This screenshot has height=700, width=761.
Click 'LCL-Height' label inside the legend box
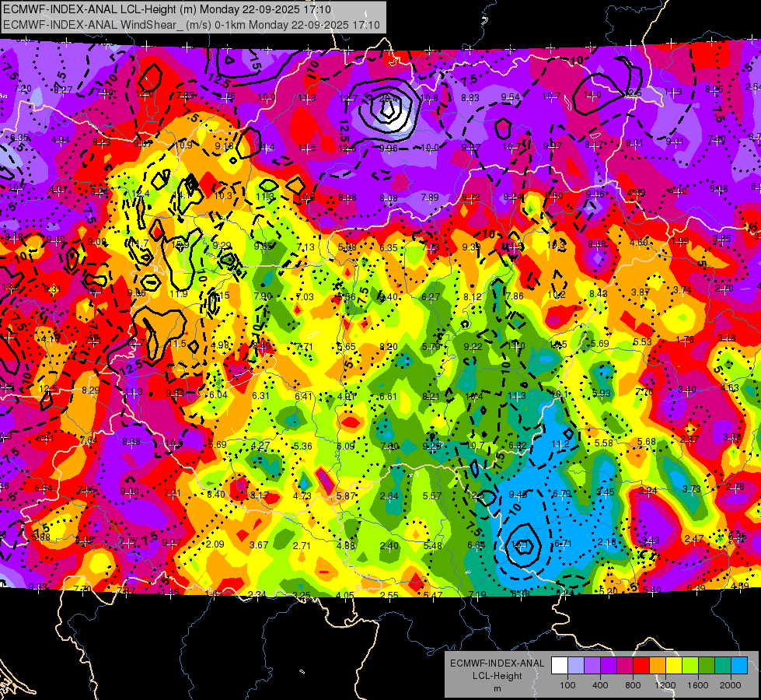click(x=497, y=676)
